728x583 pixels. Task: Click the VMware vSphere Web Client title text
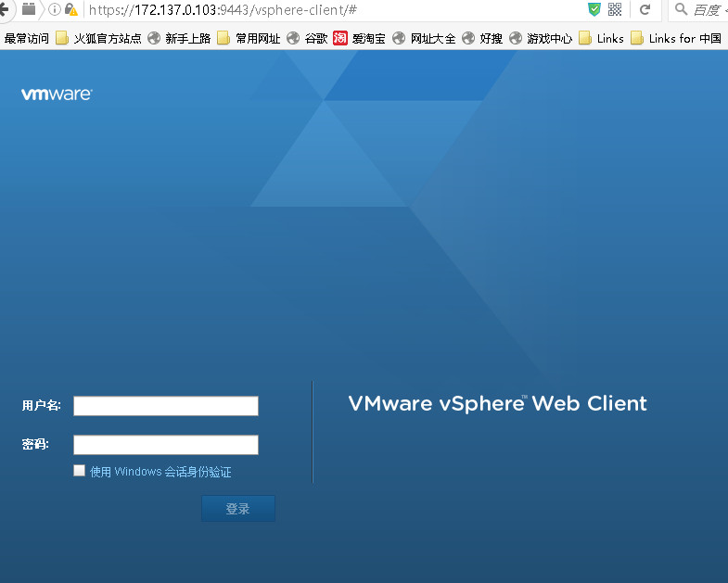point(498,403)
